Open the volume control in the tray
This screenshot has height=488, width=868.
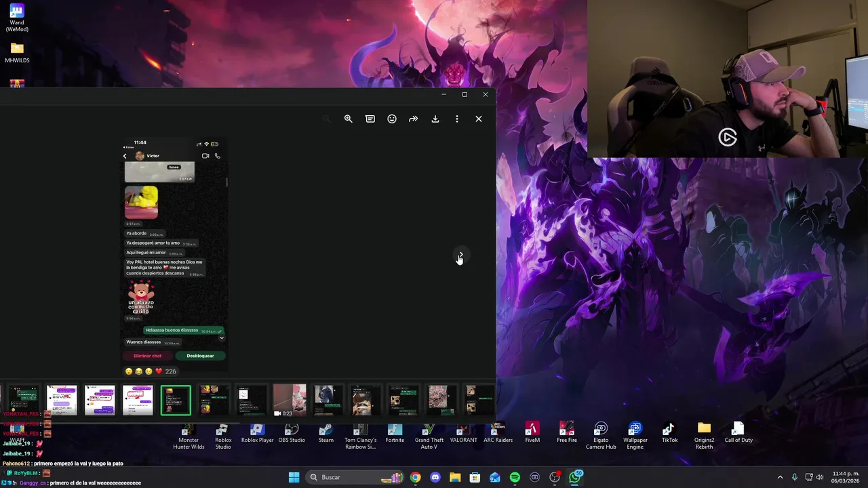pyautogui.click(x=819, y=477)
